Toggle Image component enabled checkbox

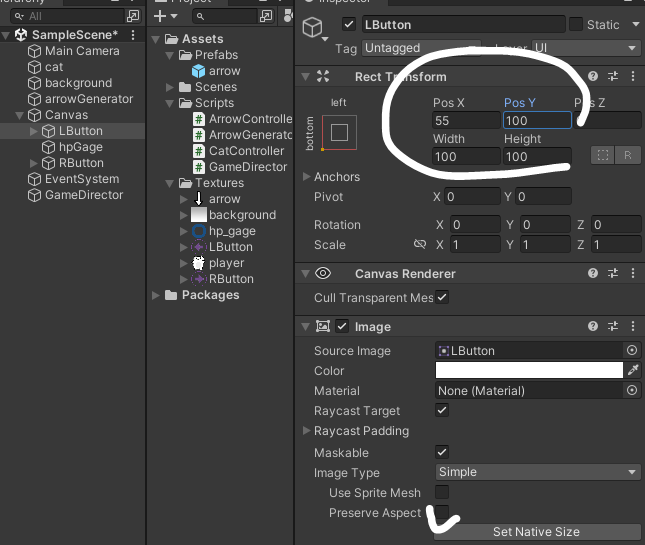(x=342, y=326)
